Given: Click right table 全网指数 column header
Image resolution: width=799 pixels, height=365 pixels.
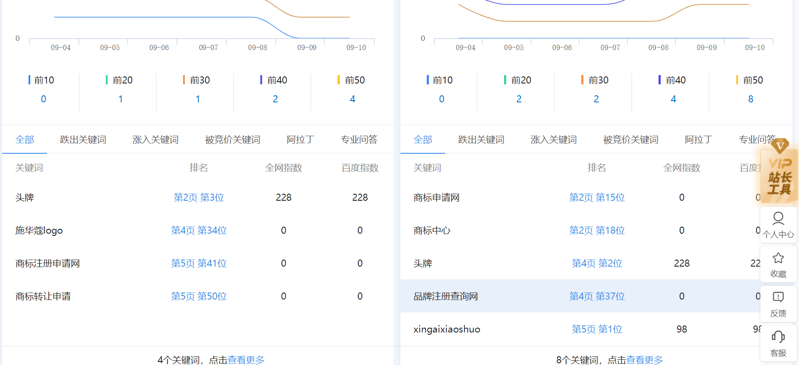Looking at the screenshot, I should [682, 168].
